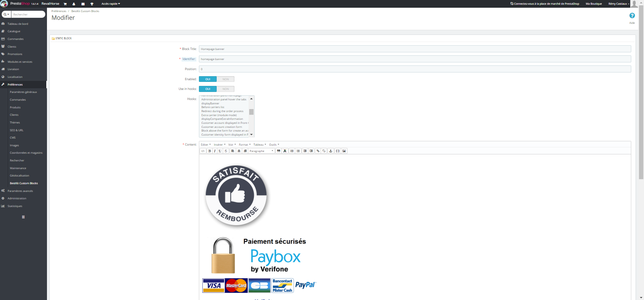Open the Format editor menu
Image resolution: width=644 pixels, height=300 pixels.
pos(245,145)
